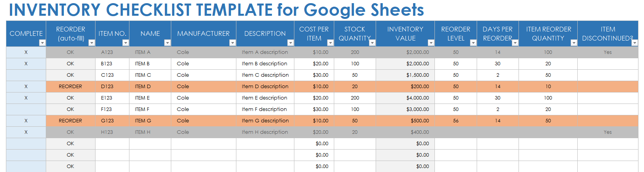
Task: Click the STOCK QUANTITY filter icon
Action: coord(372,43)
